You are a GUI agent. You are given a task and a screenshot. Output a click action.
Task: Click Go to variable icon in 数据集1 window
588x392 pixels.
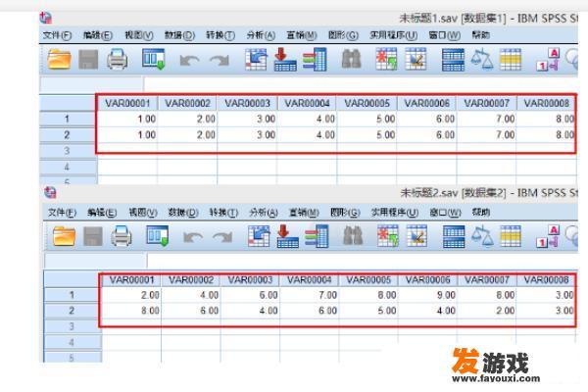(285, 59)
